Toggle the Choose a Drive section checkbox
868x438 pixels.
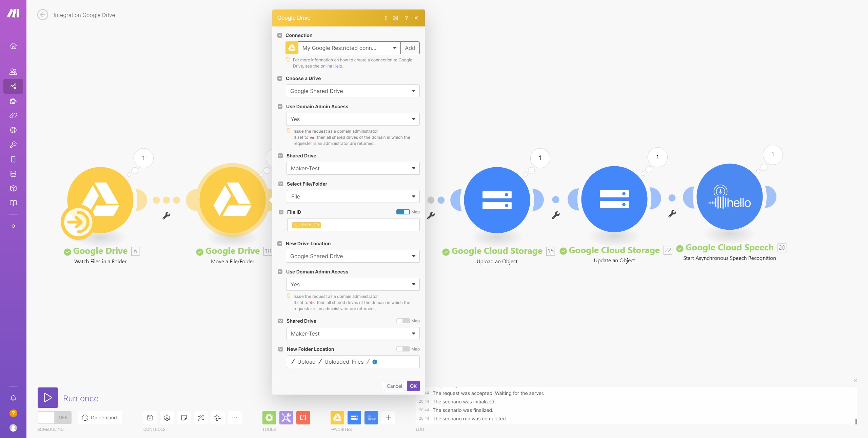(280, 78)
